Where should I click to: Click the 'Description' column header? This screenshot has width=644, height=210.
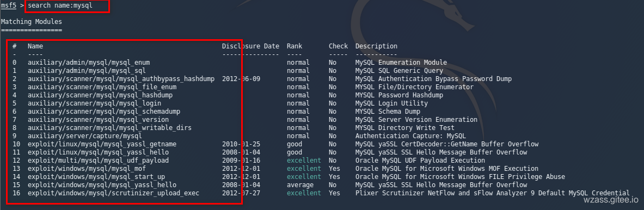[376, 46]
